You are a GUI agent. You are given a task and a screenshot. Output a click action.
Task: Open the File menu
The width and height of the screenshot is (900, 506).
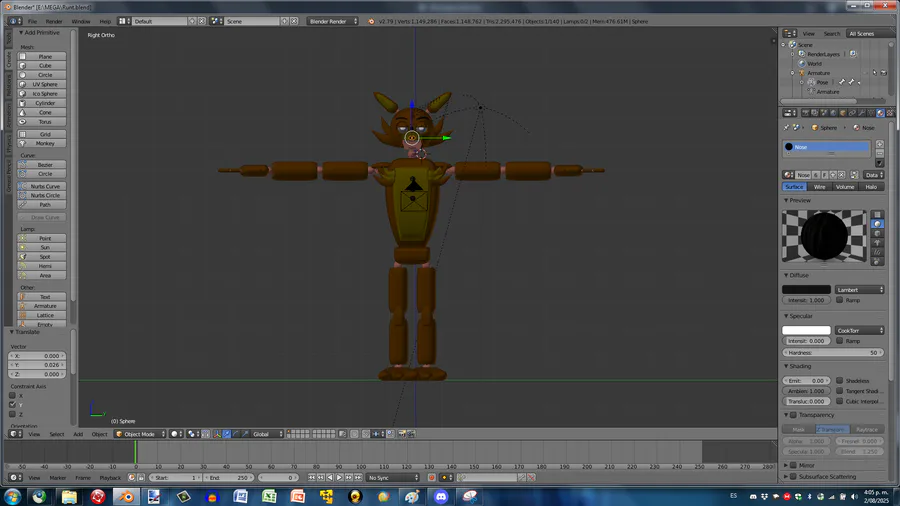point(32,21)
